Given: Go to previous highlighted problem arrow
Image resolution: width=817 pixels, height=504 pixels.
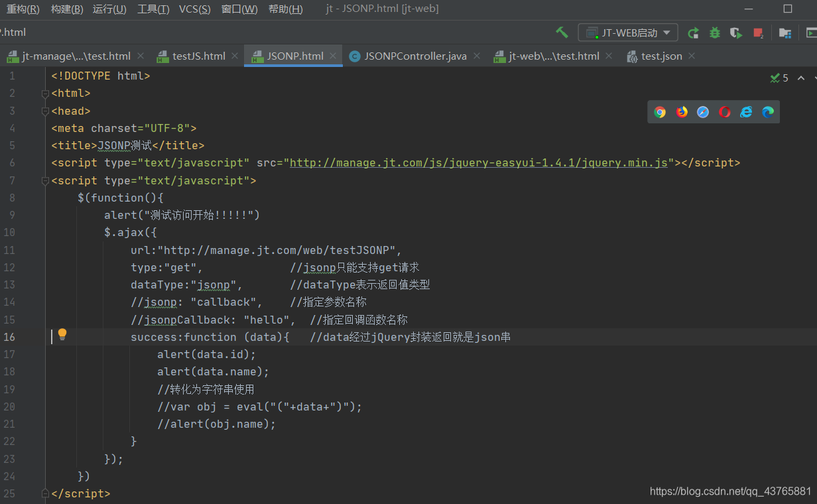Looking at the screenshot, I should (x=800, y=78).
